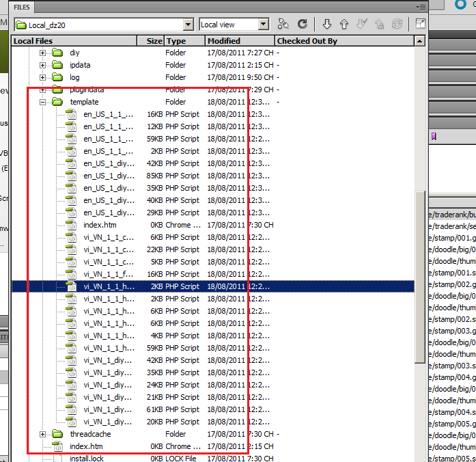This screenshot has height=462, width=476.
Task: Collapse the template folder
Action: [x=42, y=102]
